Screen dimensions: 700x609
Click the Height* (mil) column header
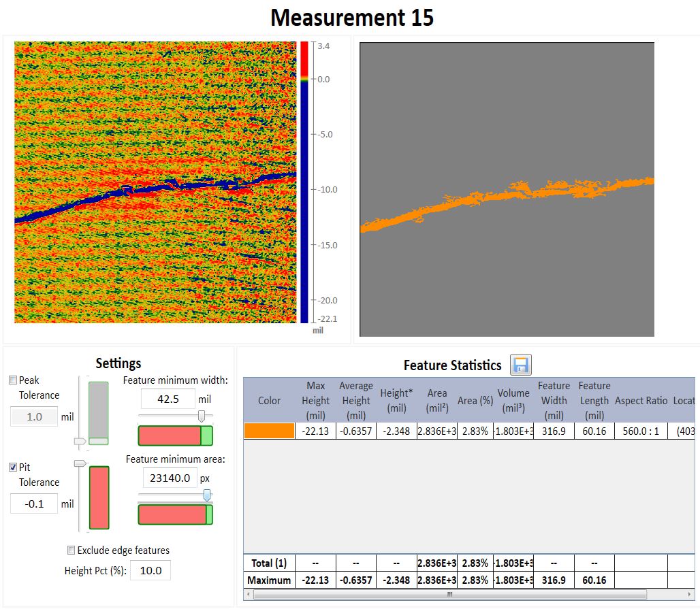tap(396, 400)
